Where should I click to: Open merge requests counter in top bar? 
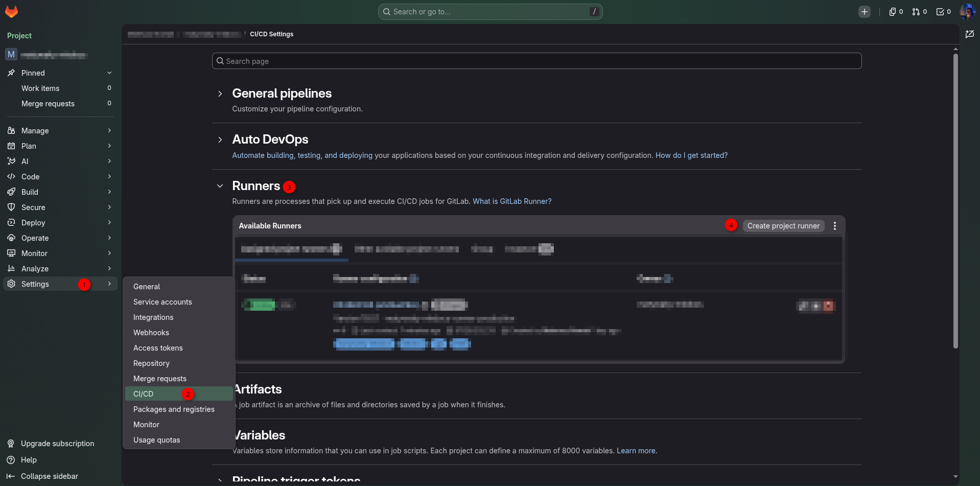(920, 12)
